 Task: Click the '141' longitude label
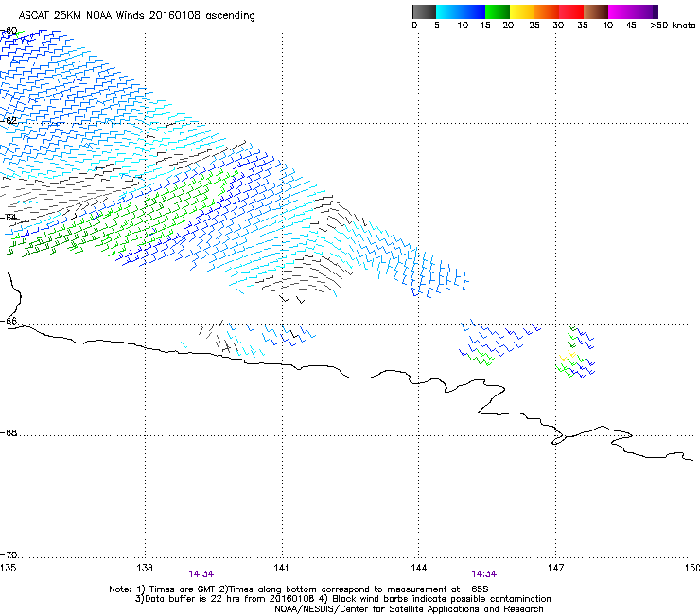click(281, 568)
